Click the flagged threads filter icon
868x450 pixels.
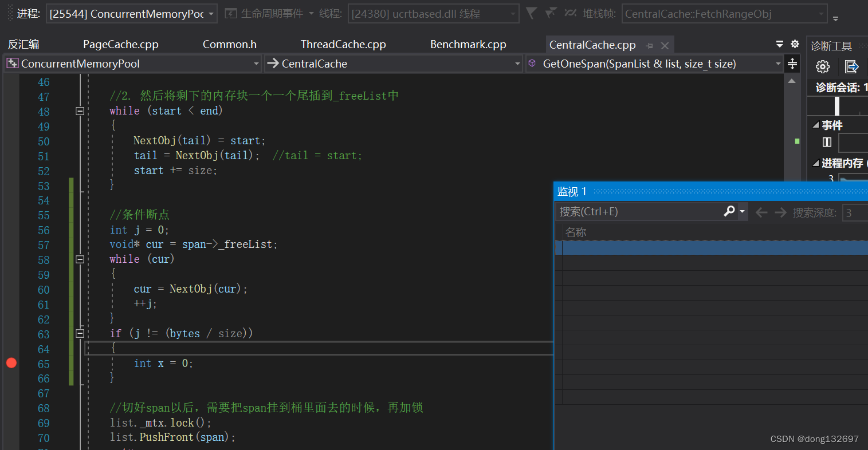[x=551, y=13]
